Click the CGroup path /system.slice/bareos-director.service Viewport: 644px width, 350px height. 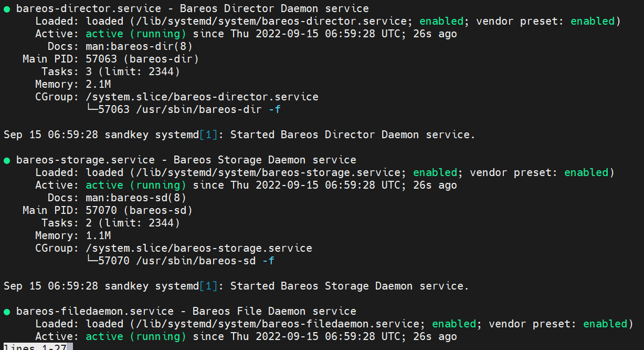tap(202, 97)
